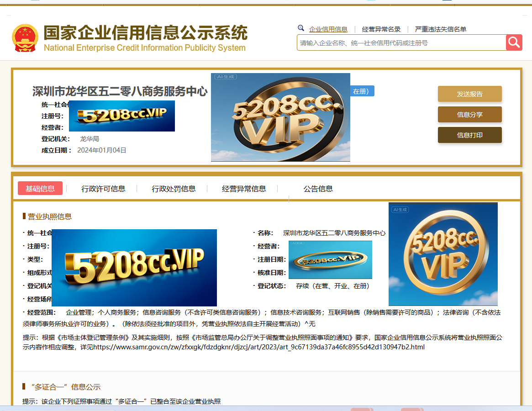
Task: Click the 发送报告 button
Action: click(469, 94)
